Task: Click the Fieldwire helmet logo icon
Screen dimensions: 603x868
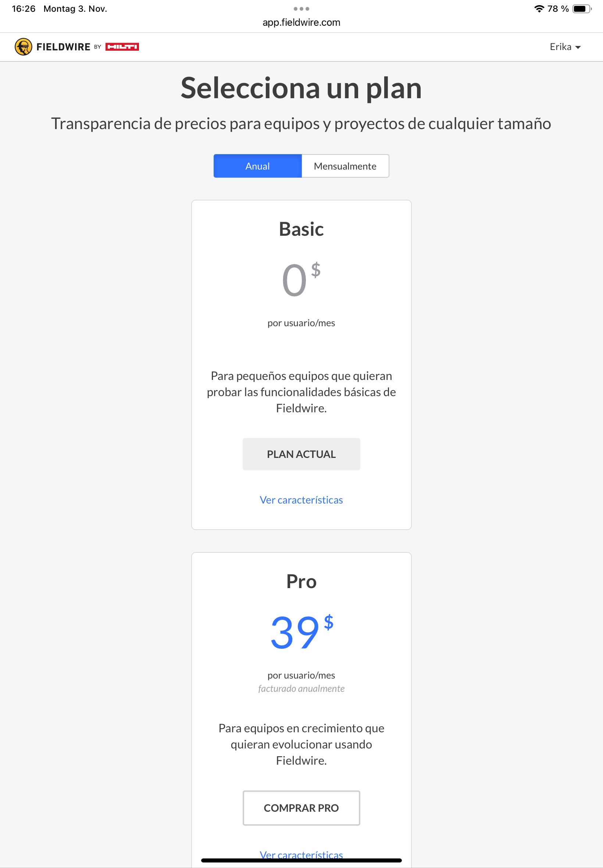Action: 24,47
